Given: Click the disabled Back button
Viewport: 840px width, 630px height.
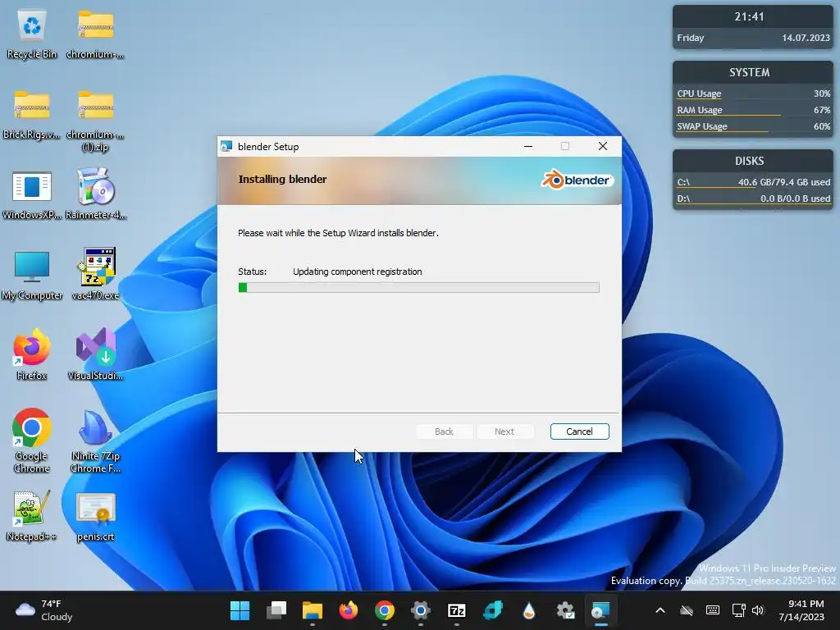Looking at the screenshot, I should [444, 431].
